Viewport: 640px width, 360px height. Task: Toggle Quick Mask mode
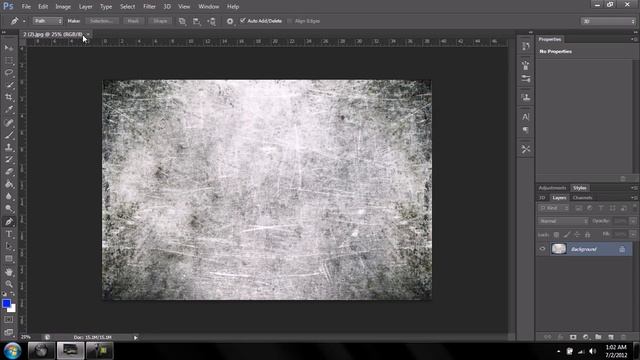click(x=9, y=320)
